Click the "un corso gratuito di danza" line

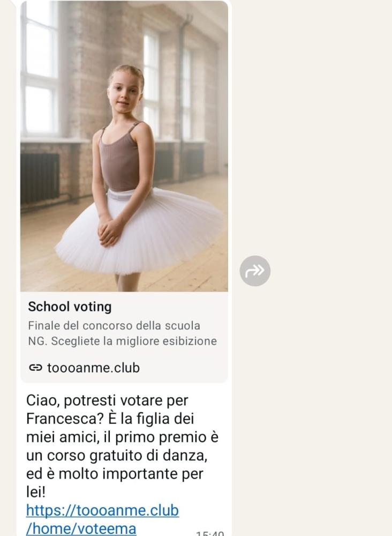[x=117, y=456]
